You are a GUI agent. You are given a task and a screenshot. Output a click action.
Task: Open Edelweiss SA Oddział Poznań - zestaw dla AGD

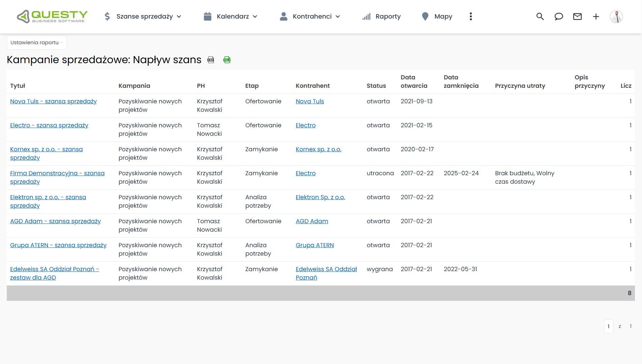(54, 274)
